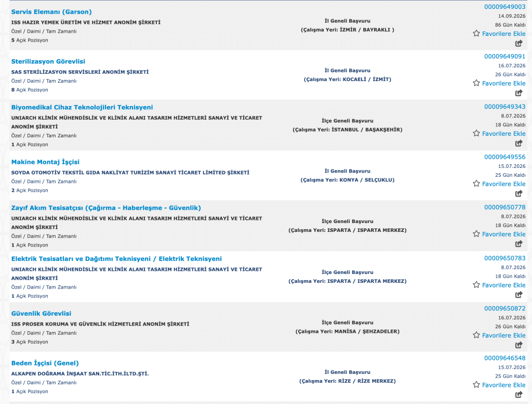Click share icon for Zayıf Akım Tesisatçısı listing
This screenshot has width=532, height=404.
click(519, 243)
